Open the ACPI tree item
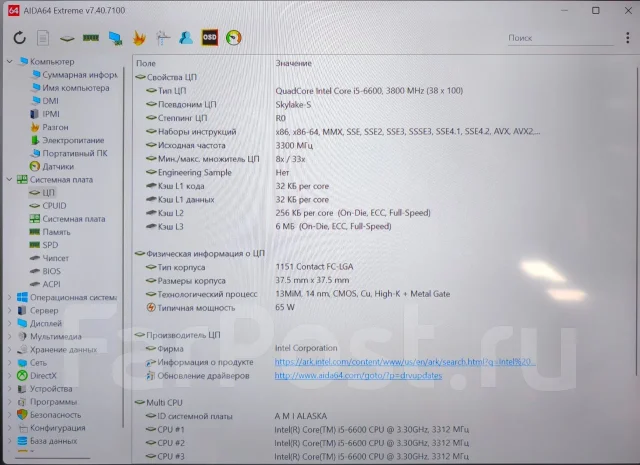Screen dimensions: 640x465 click(x=45, y=284)
